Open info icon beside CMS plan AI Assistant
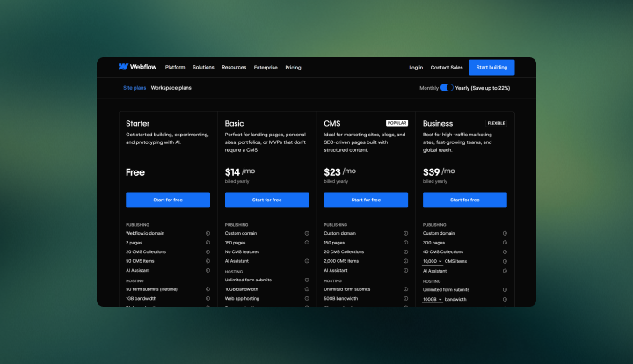The image size is (633, 364). (x=405, y=271)
